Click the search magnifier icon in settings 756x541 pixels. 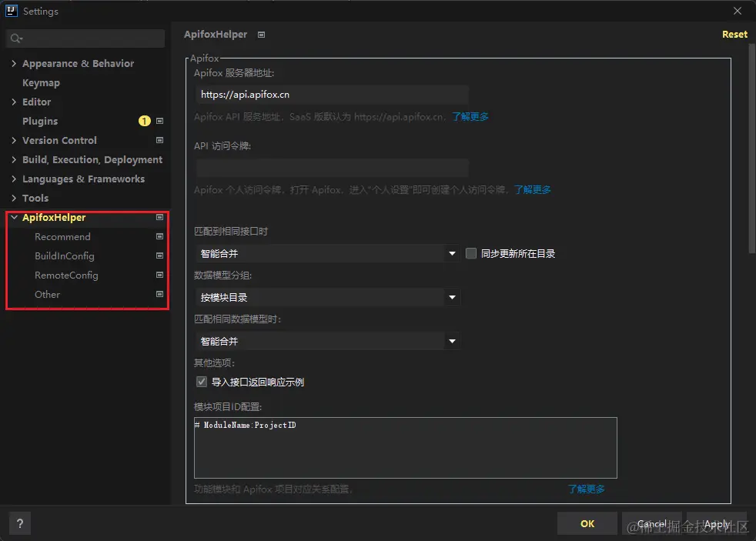[x=16, y=38]
